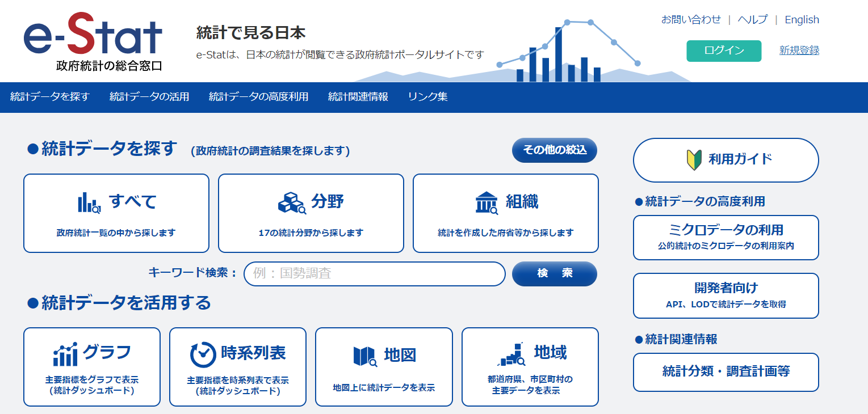Open the 統計データを探す navigation menu
The width and height of the screenshot is (868, 414).
(x=50, y=97)
